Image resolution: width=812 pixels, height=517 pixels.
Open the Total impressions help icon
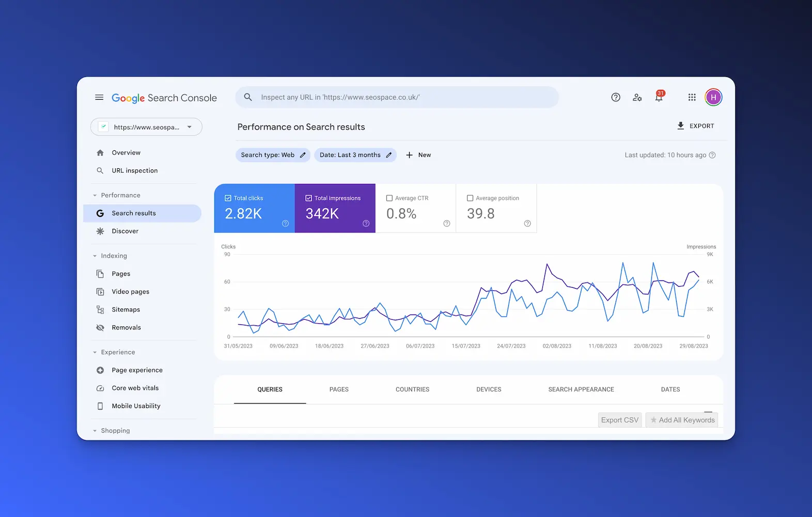(366, 224)
